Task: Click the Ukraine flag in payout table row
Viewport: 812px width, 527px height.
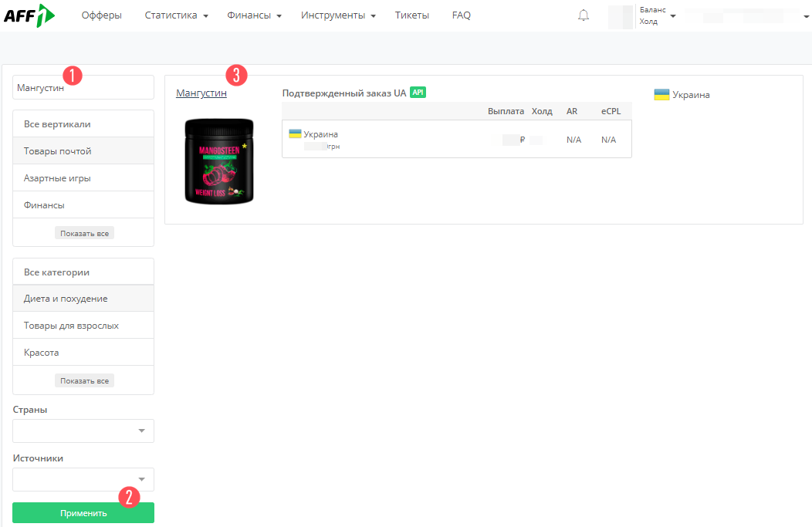Action: [295, 133]
